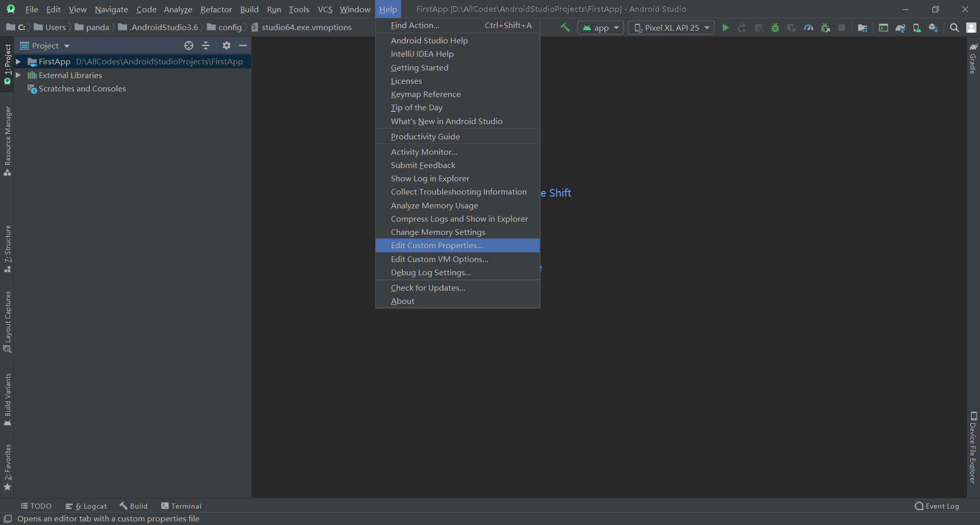Open Project panel gear settings

pyautogui.click(x=227, y=45)
